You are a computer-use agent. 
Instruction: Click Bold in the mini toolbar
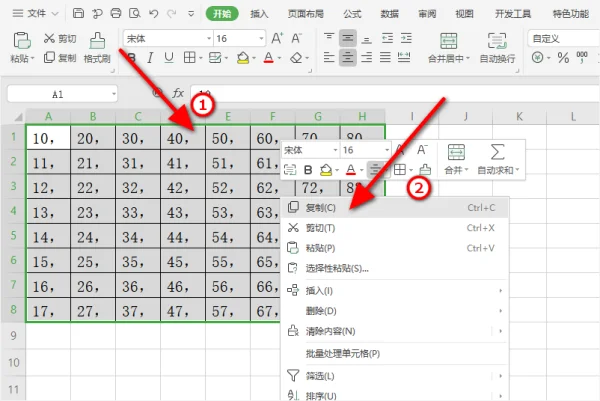point(308,170)
